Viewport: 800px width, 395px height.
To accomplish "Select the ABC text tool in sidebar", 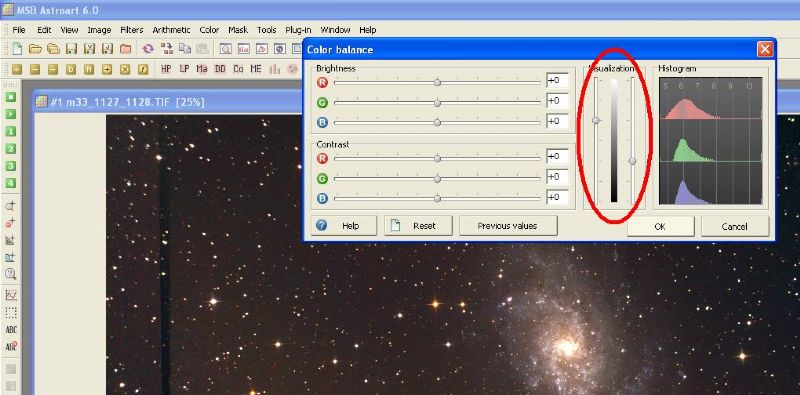I will click(x=11, y=330).
